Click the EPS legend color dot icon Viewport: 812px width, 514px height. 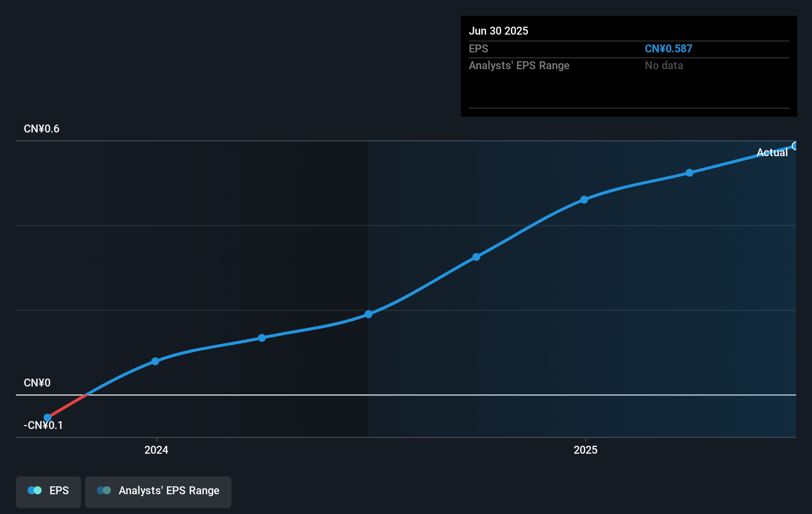coord(35,490)
